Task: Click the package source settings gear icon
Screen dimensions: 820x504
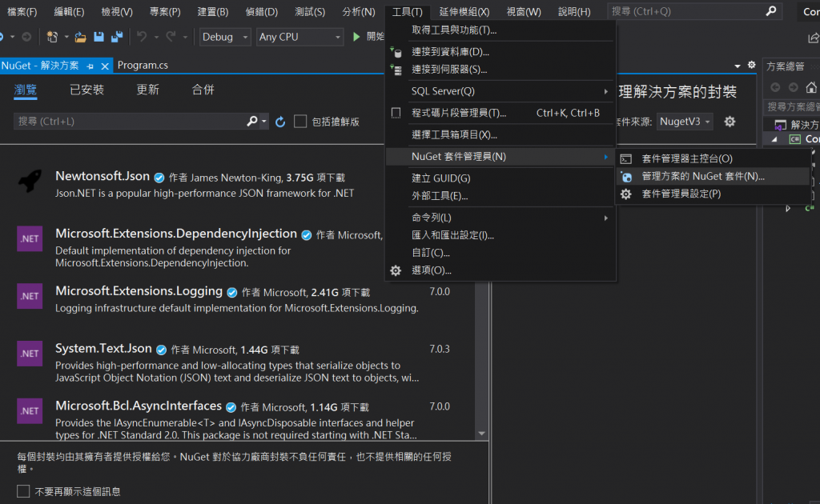Action: point(730,122)
